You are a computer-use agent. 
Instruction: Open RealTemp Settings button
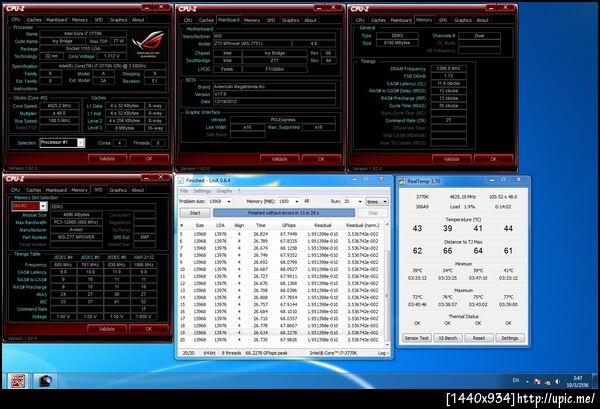510,338
